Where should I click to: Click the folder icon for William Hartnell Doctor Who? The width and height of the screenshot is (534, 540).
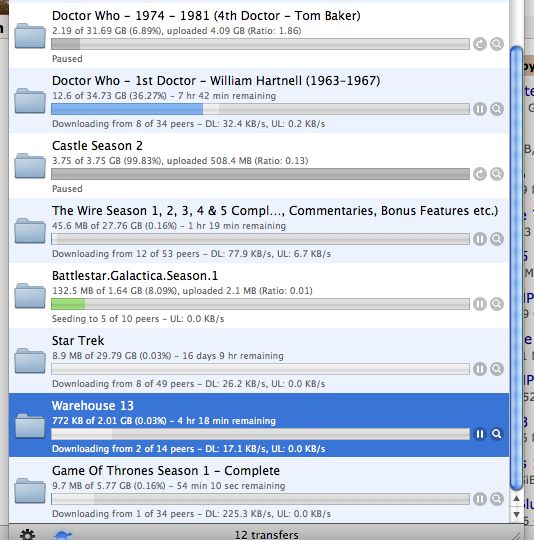pyautogui.click(x=30, y=101)
